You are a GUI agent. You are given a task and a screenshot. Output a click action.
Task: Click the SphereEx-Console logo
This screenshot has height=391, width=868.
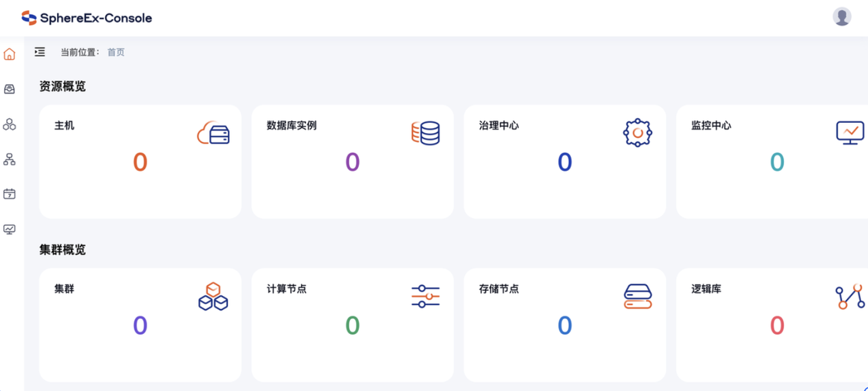click(x=87, y=18)
